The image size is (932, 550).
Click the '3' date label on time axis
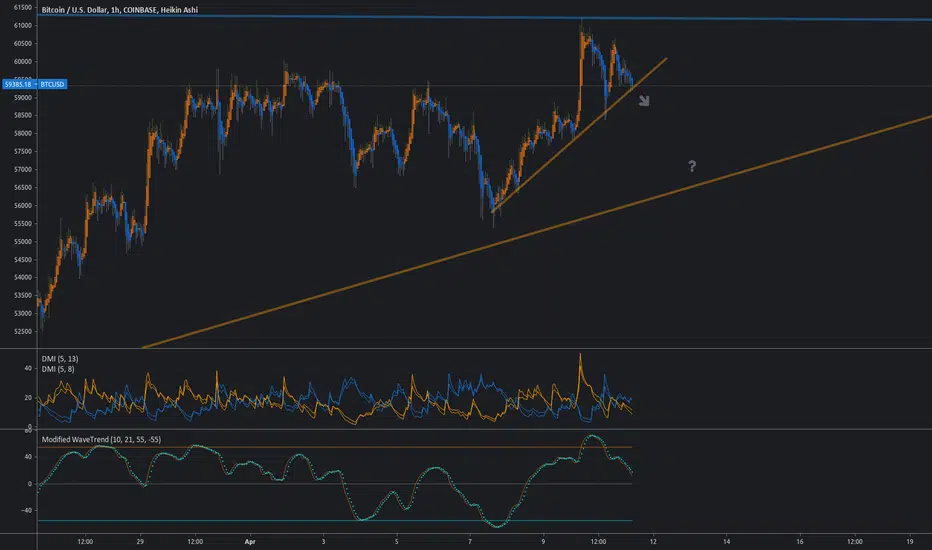point(323,542)
